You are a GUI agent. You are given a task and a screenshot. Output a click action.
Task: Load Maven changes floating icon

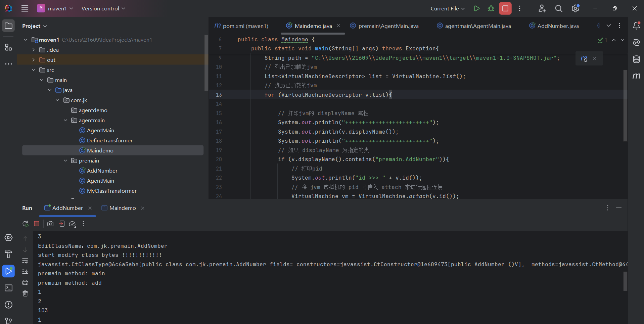point(584,58)
